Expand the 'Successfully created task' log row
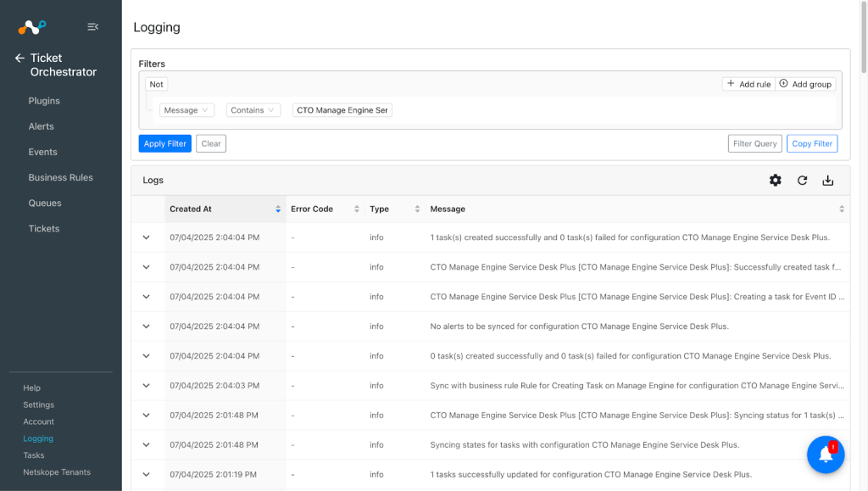The height and width of the screenshot is (491, 868). [x=146, y=267]
